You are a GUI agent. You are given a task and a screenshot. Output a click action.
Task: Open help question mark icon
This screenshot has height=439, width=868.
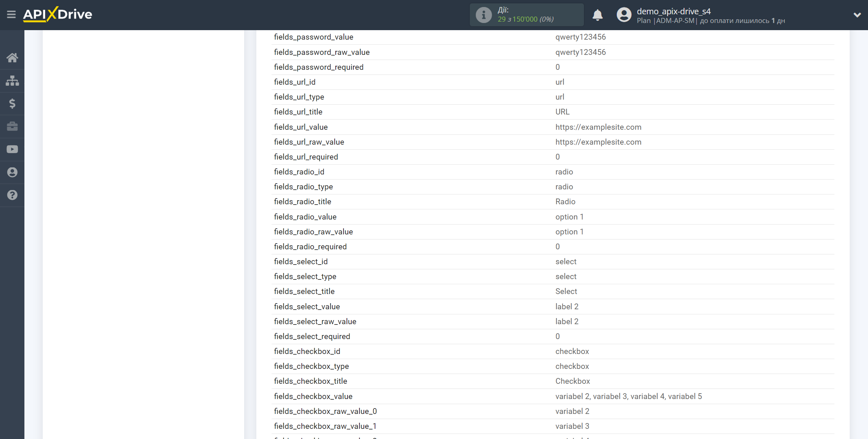pos(12,195)
